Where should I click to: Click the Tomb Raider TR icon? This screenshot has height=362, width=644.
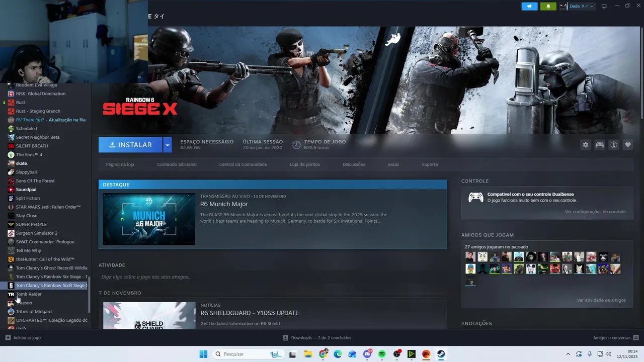click(11, 294)
